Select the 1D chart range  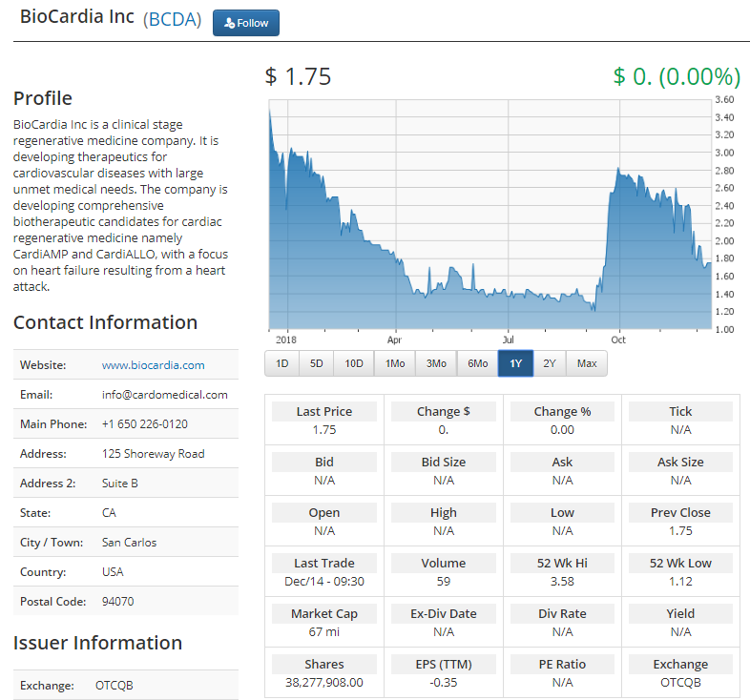click(x=282, y=363)
